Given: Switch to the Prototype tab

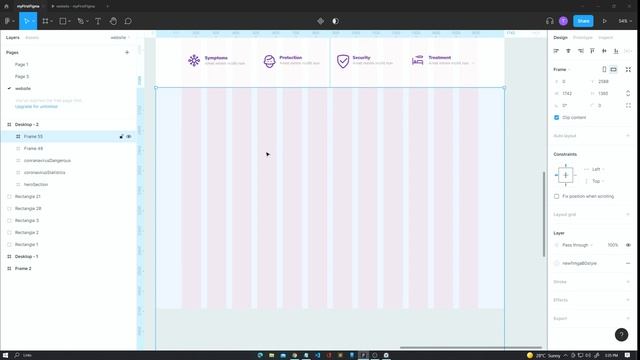Looking at the screenshot, I should tap(582, 38).
